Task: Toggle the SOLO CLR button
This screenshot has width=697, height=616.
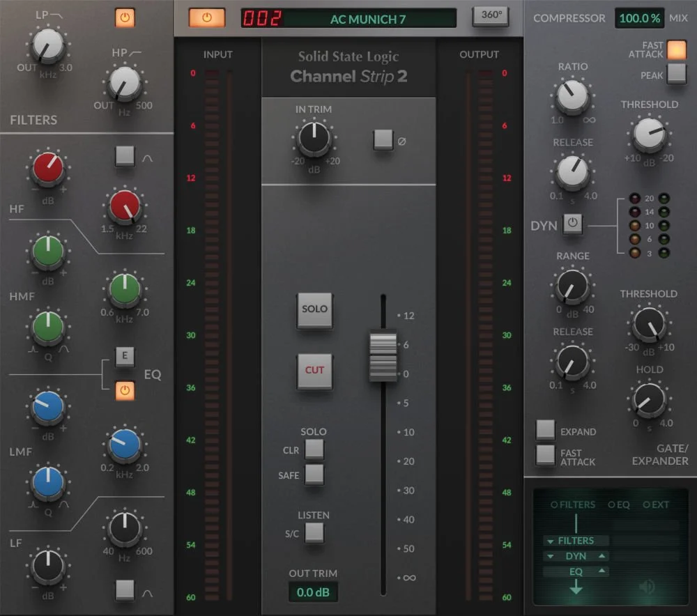Action: tap(314, 449)
